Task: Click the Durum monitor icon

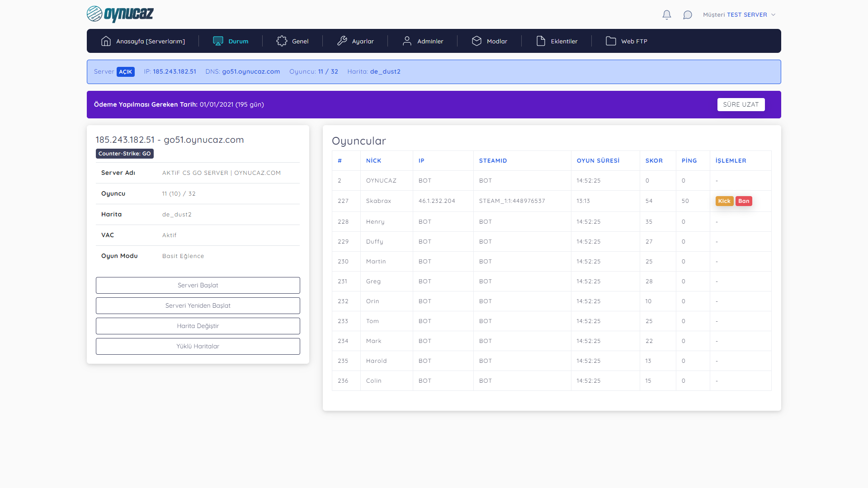Action: click(218, 41)
